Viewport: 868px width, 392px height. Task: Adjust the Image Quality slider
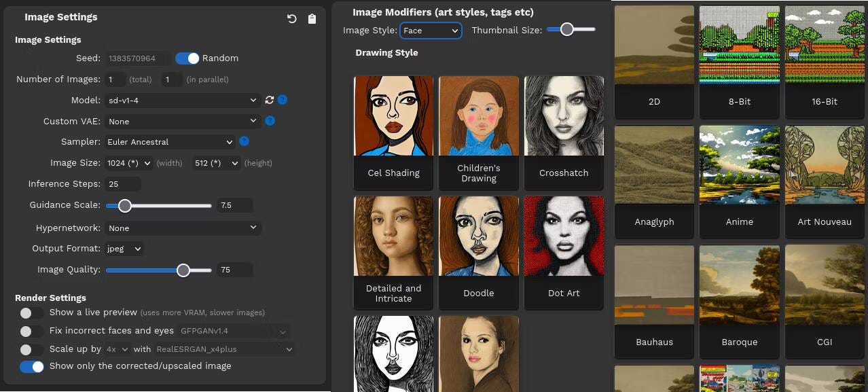[x=159, y=270]
